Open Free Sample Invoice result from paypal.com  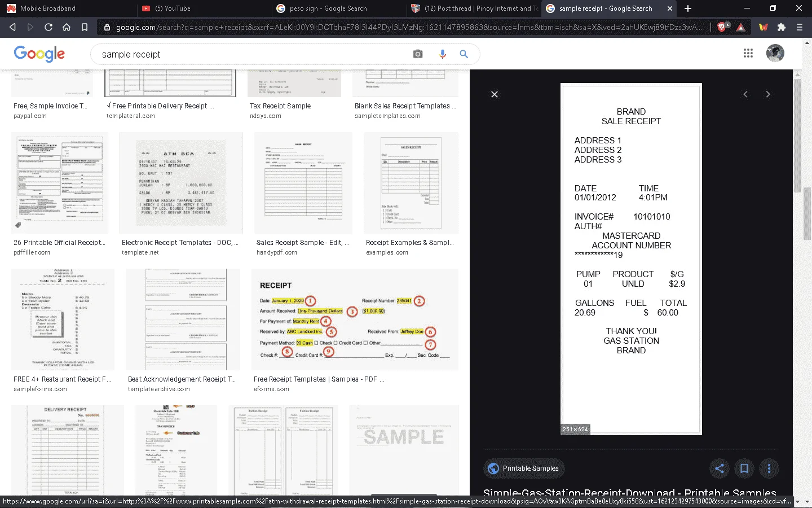point(50,106)
